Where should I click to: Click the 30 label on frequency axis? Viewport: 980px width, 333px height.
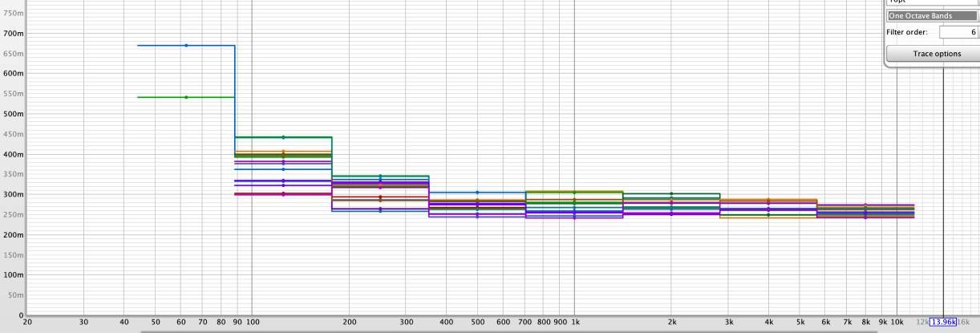pyautogui.click(x=84, y=321)
